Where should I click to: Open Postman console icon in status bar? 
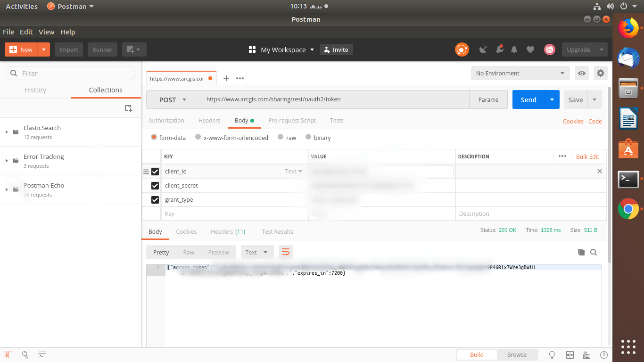click(42, 354)
